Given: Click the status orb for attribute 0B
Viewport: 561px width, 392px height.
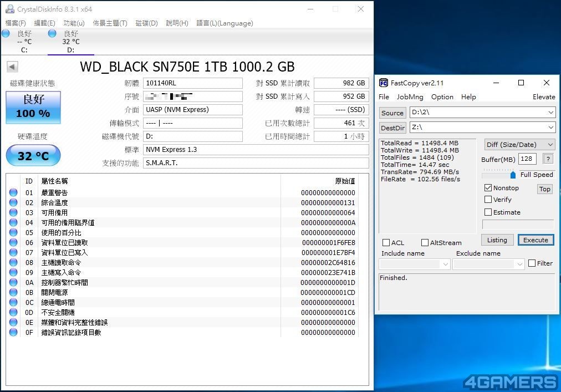Looking at the screenshot, I should (13, 292).
